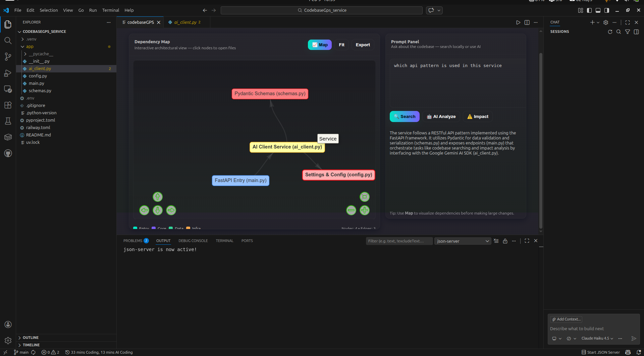Maximize the chat panel
Image resolution: width=644 pixels, height=356 pixels.
[628, 22]
